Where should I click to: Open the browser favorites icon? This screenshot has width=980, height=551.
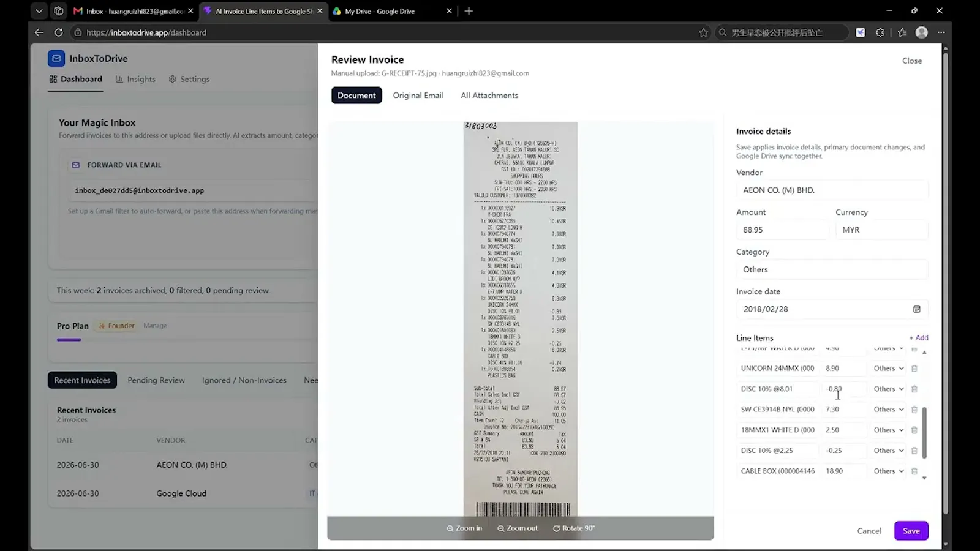coord(902,32)
